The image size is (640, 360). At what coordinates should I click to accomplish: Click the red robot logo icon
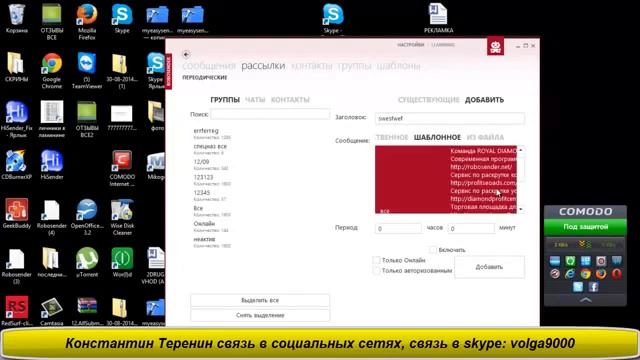coord(495,47)
